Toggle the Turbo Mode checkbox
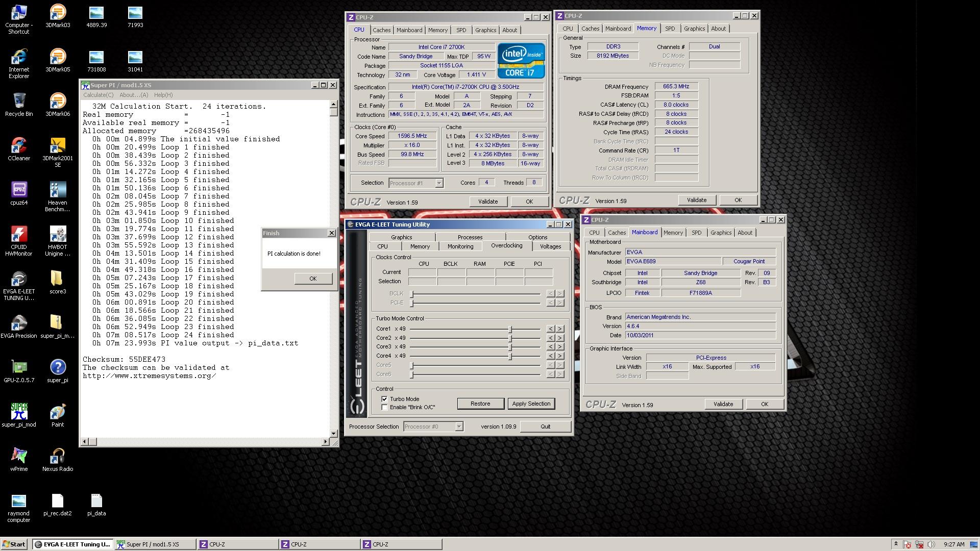The height and width of the screenshot is (551, 980). 384,399
